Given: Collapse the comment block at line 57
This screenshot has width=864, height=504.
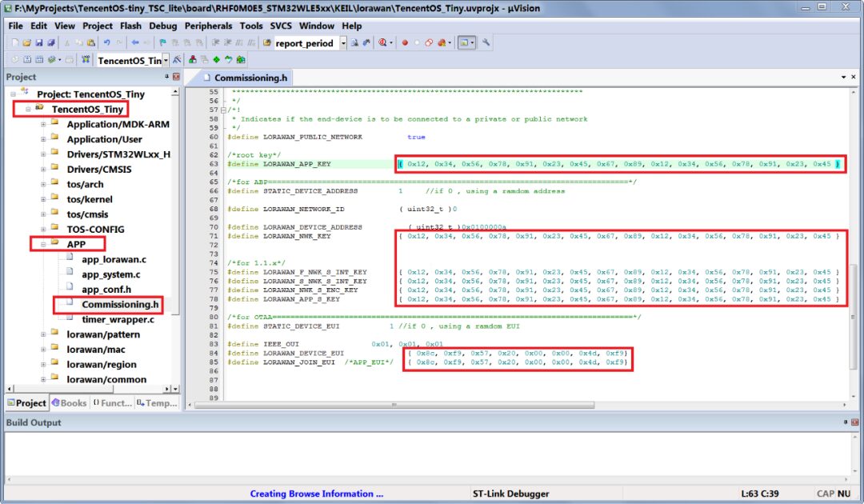Looking at the screenshot, I should click(x=223, y=110).
